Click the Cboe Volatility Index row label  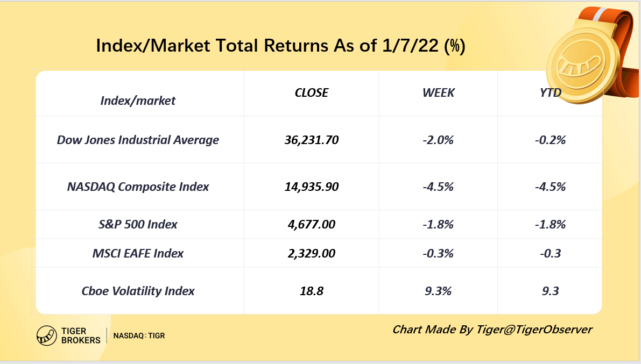coord(138,291)
